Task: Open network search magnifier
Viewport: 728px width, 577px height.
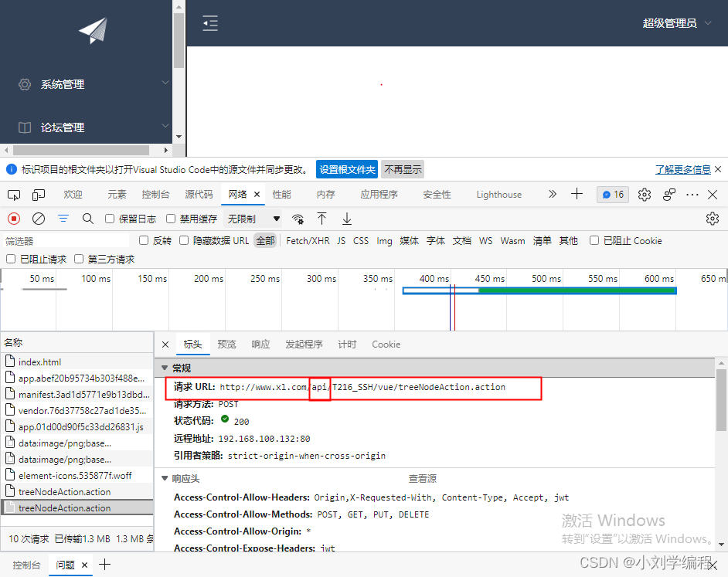Action: pyautogui.click(x=88, y=218)
